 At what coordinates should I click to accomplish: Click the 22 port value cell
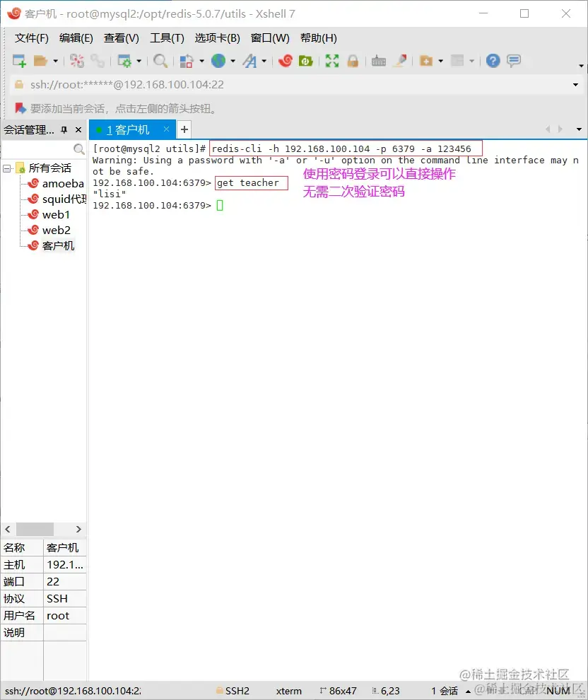(65, 582)
